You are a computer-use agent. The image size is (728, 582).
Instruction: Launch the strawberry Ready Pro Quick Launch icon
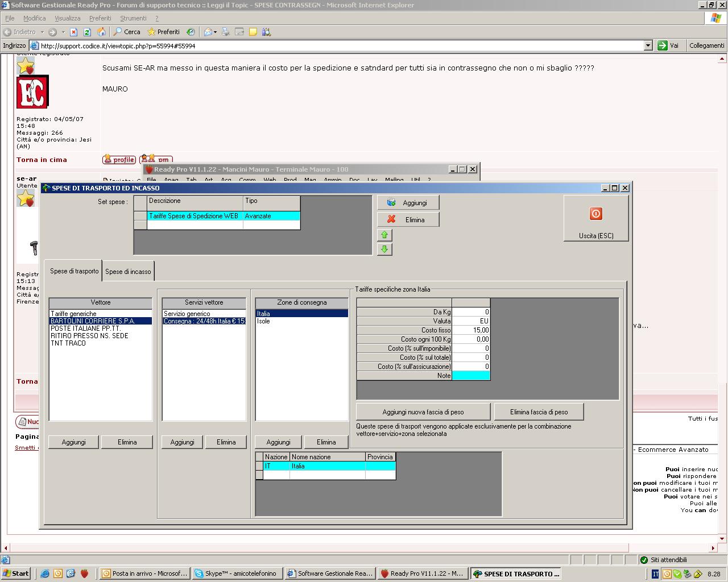pos(84,573)
